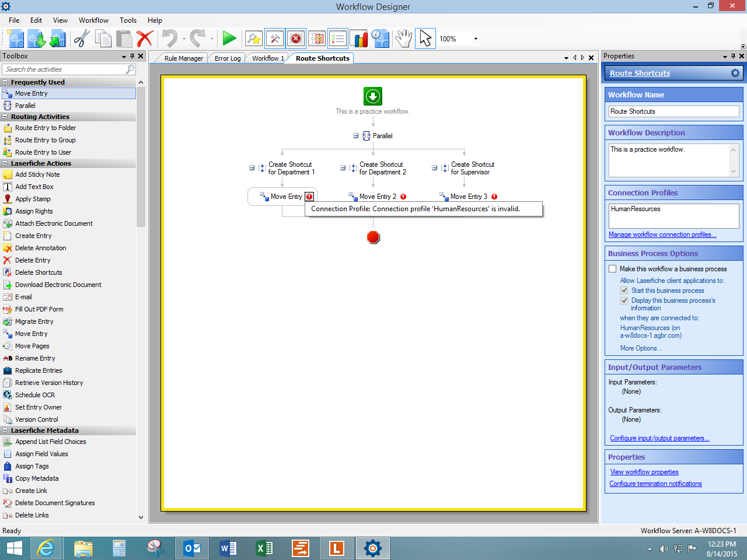Image resolution: width=747 pixels, height=560 pixels.
Task: Click the red stop node on the canvas
Action: (x=373, y=237)
